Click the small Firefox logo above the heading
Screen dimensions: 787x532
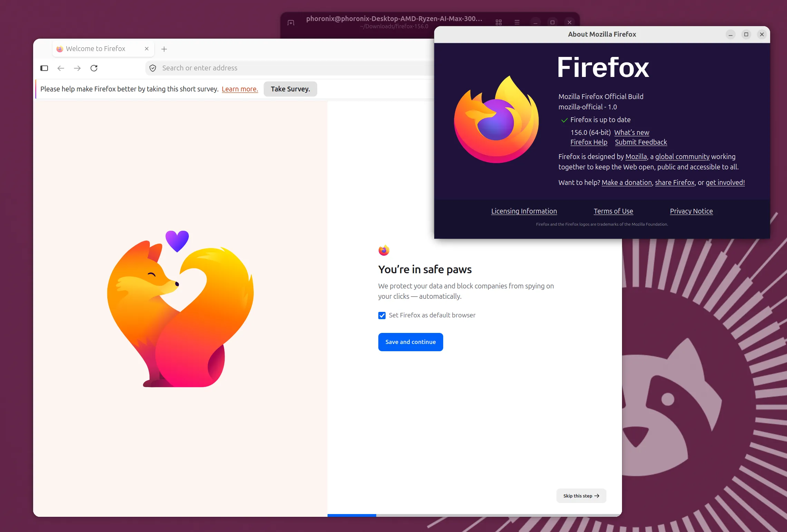(x=384, y=250)
